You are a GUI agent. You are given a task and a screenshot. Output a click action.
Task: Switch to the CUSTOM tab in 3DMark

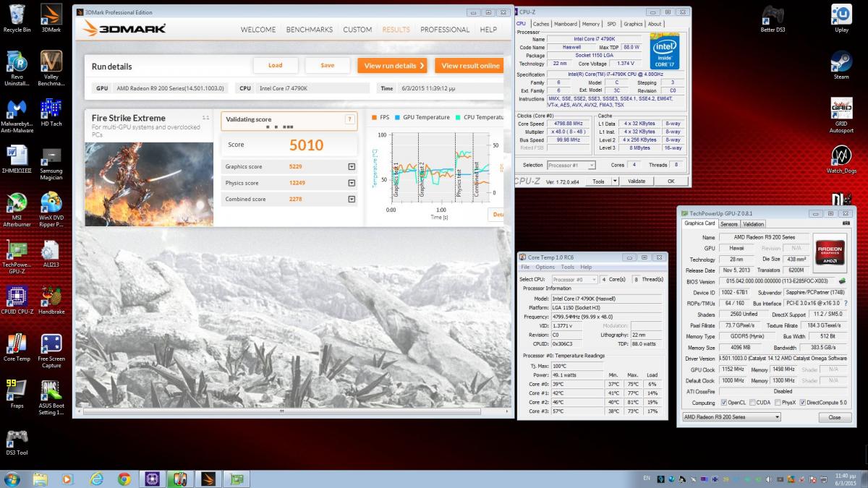[357, 30]
